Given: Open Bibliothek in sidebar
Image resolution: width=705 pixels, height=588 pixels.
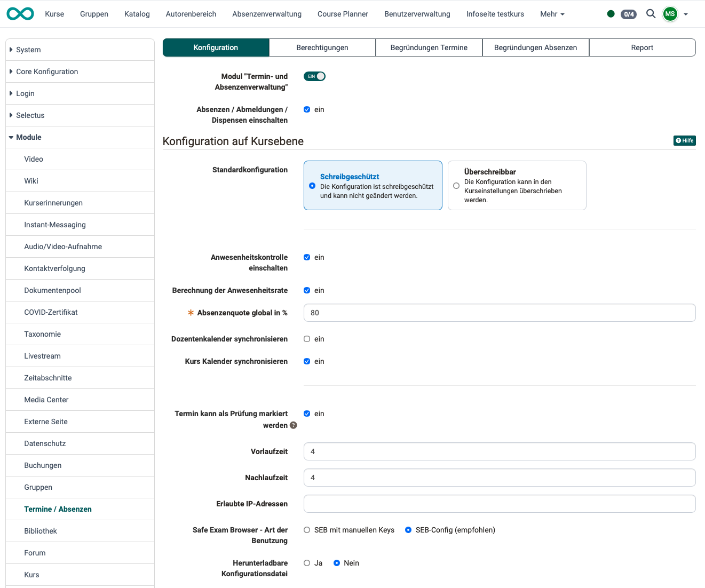Looking at the screenshot, I should coord(80,531).
